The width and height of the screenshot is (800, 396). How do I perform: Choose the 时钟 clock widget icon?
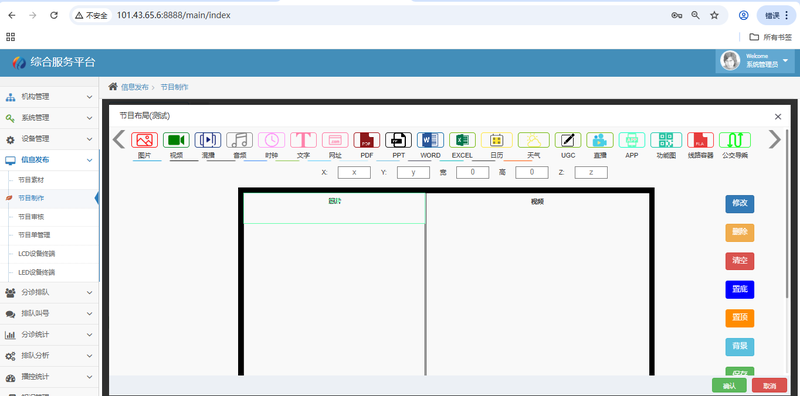point(271,140)
